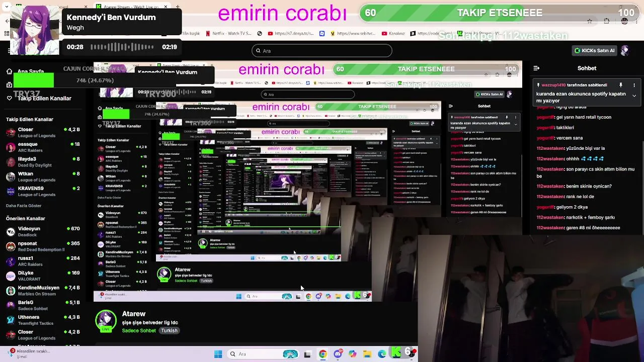Open DiLyke recommended channel
Image resolution: width=644 pixels, height=362 pixels.
(43, 276)
